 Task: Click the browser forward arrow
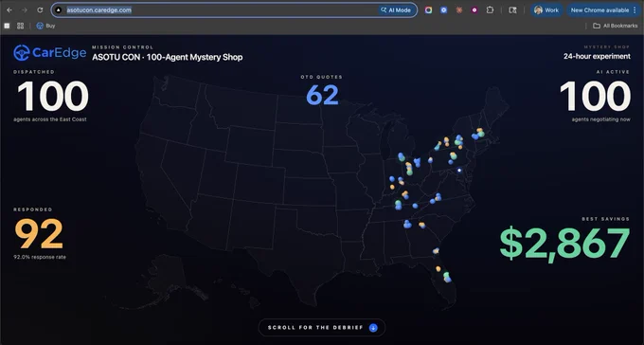coord(25,9)
